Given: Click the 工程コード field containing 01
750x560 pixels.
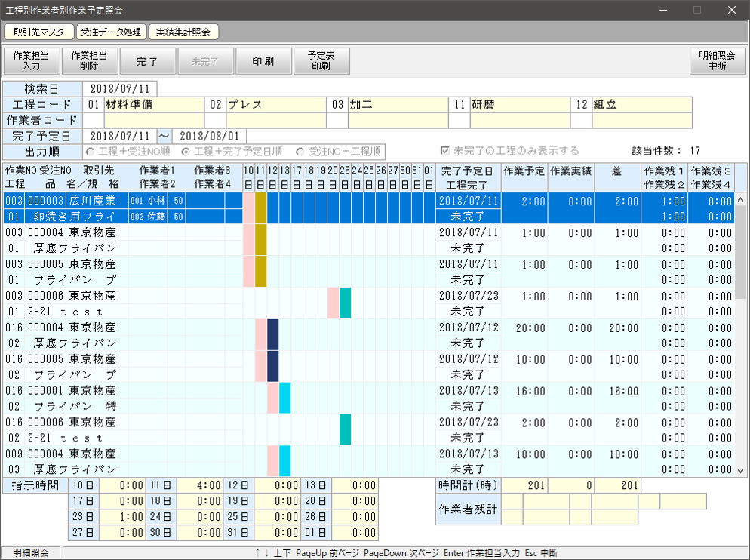Looking at the screenshot, I should point(94,104).
